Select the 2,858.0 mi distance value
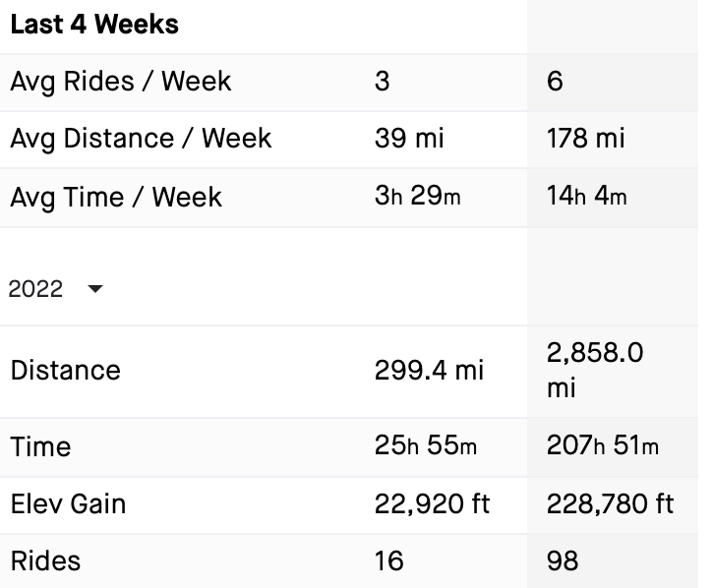This screenshot has width=712, height=588. [595, 371]
